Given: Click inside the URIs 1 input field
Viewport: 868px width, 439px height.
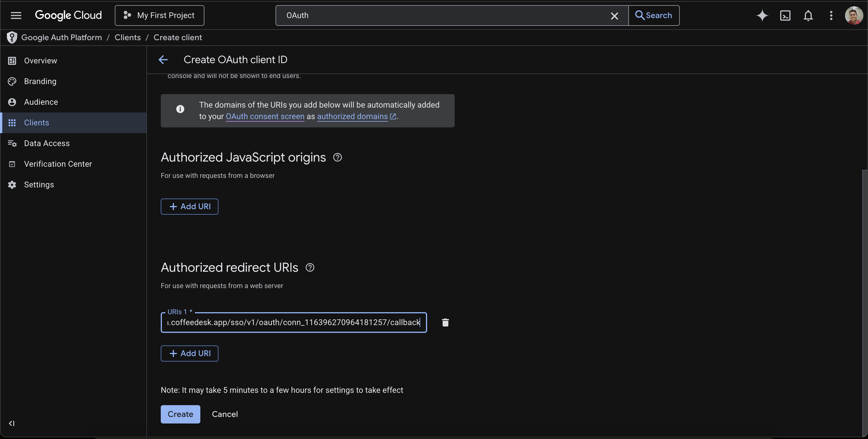Looking at the screenshot, I should [x=293, y=323].
